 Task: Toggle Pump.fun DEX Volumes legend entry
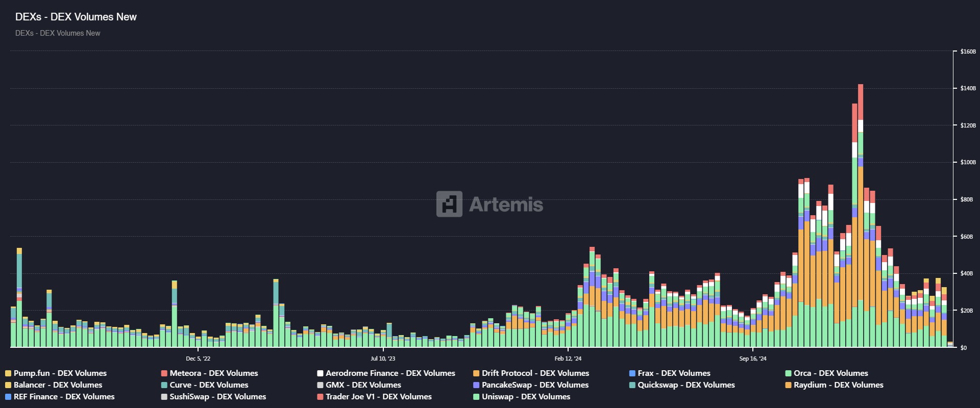pos(56,373)
